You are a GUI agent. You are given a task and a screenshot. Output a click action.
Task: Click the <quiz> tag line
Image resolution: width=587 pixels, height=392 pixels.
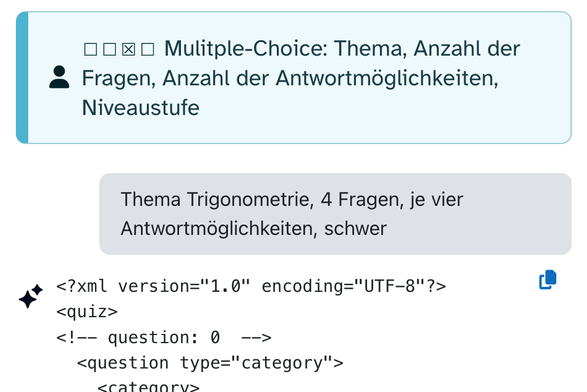click(x=87, y=312)
